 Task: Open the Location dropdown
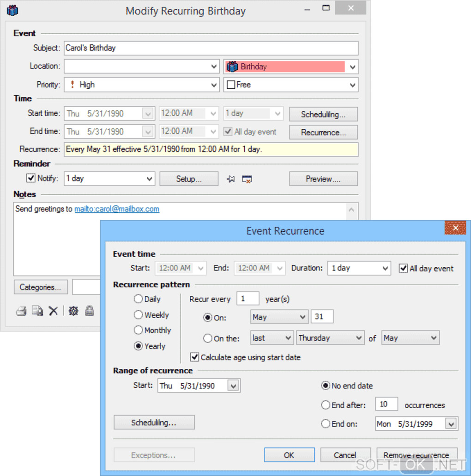pos(213,66)
